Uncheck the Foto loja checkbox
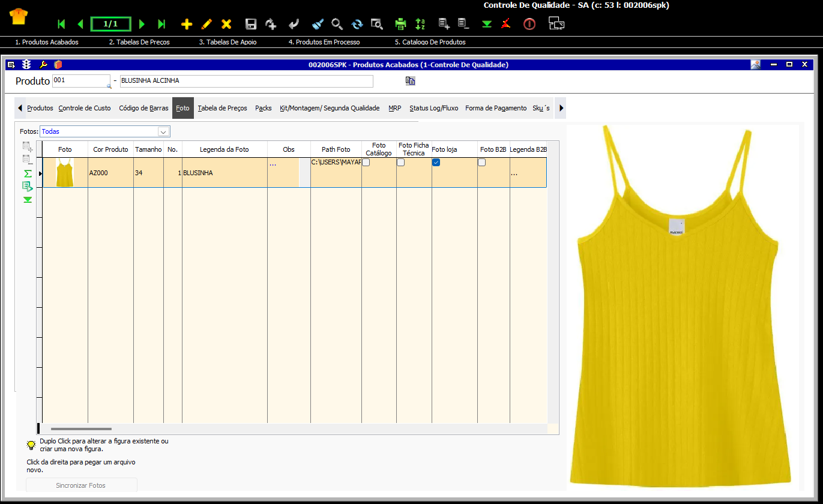The image size is (823, 504). click(x=436, y=163)
